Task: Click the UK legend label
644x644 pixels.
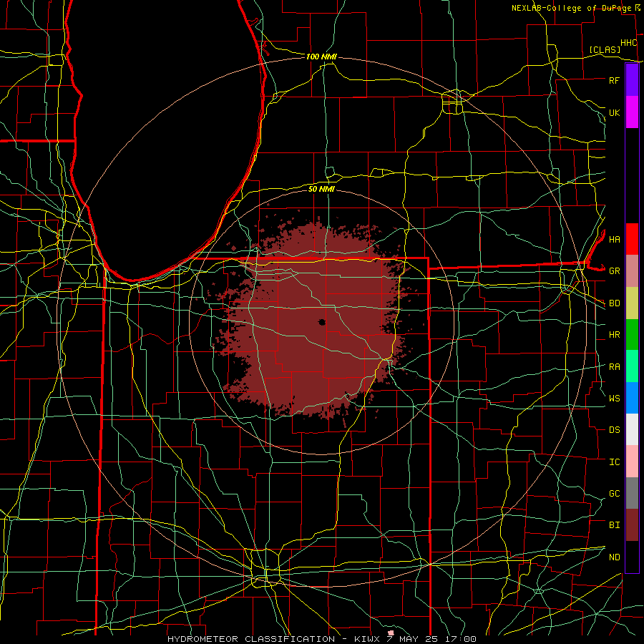Action: [x=614, y=112]
